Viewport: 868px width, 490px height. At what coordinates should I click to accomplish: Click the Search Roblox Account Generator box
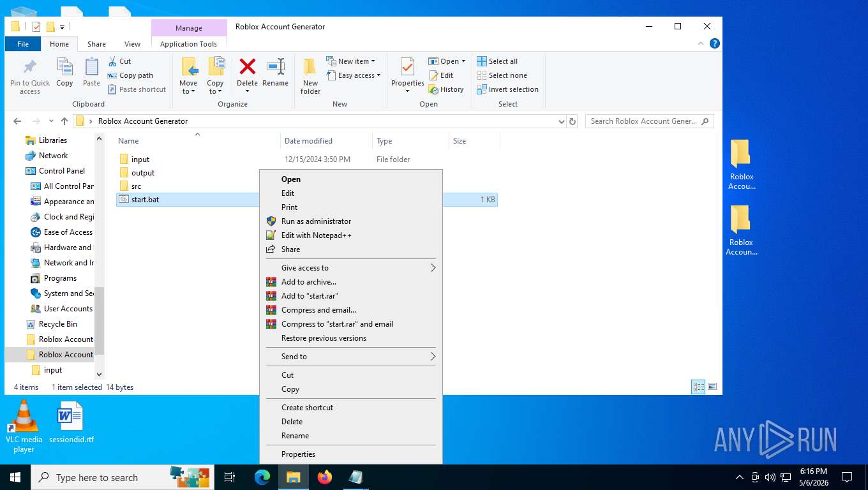(x=649, y=121)
